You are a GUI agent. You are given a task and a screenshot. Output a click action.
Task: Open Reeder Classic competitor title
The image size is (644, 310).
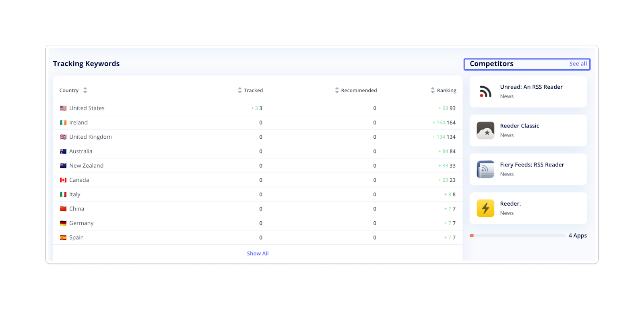coord(520,126)
